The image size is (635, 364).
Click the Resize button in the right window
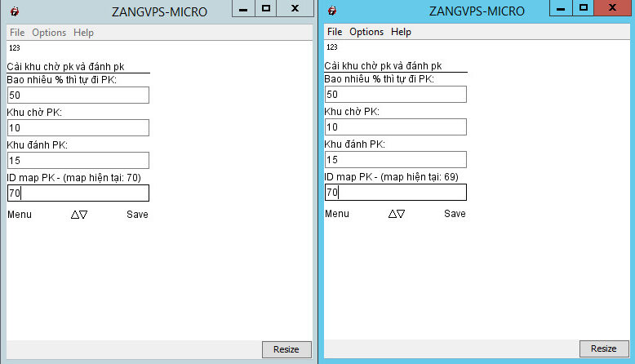pyautogui.click(x=603, y=349)
